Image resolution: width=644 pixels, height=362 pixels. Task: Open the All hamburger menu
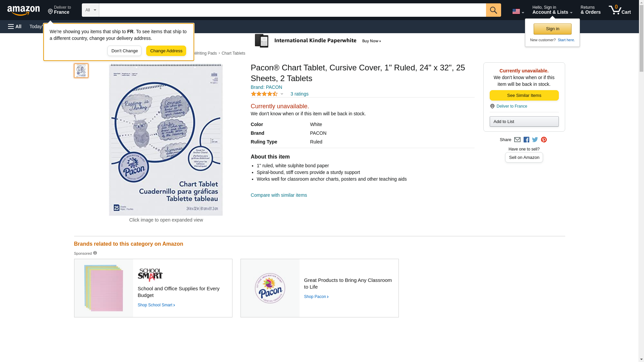[15, 26]
